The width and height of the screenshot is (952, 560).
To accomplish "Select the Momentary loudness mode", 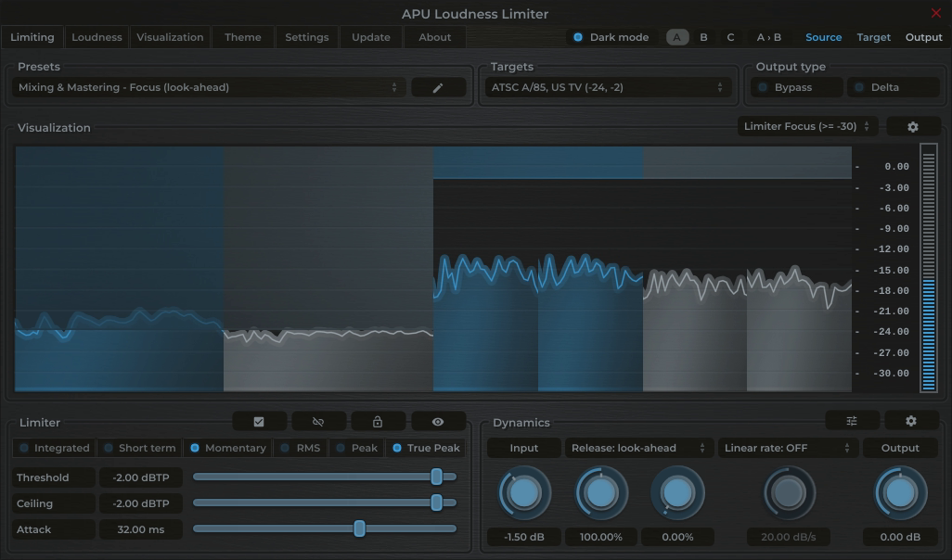I will pyautogui.click(x=227, y=447).
